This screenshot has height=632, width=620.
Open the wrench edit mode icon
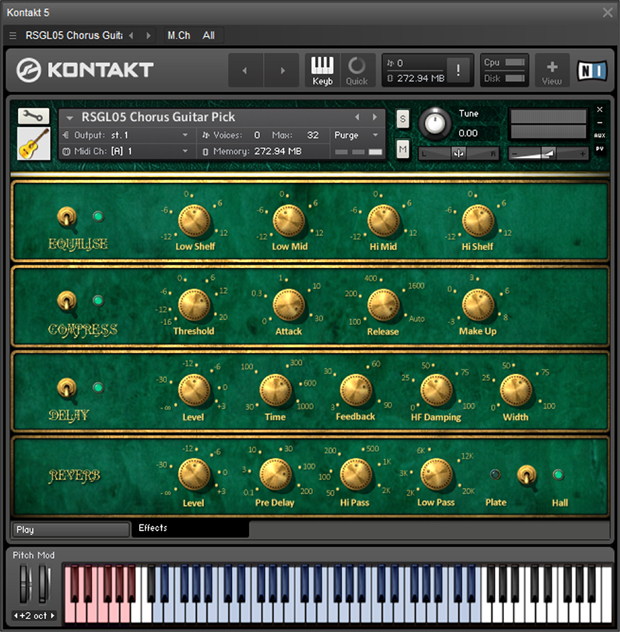[x=33, y=116]
